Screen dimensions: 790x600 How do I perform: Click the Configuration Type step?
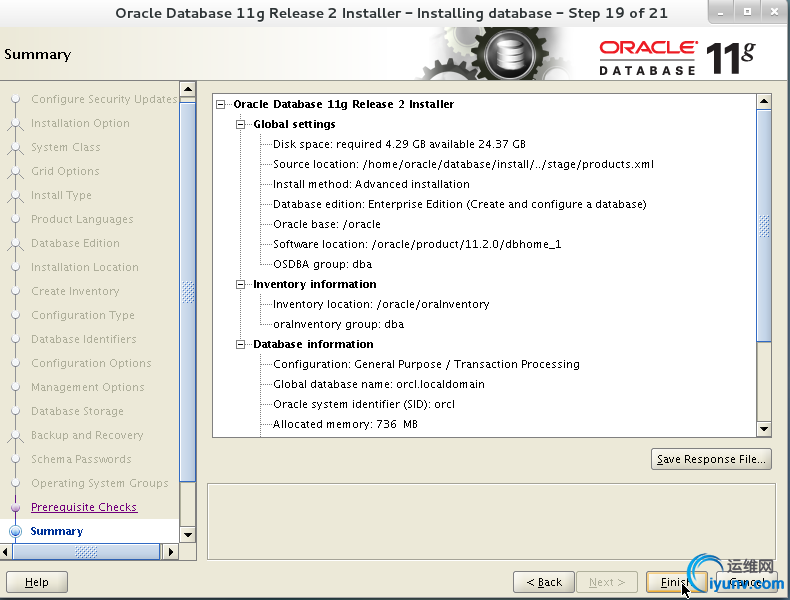83,315
